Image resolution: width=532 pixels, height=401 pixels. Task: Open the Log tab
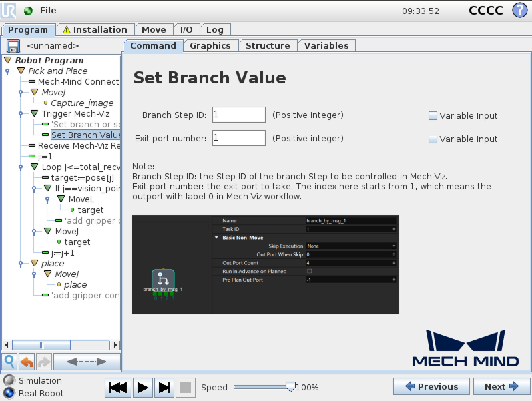[215, 30]
